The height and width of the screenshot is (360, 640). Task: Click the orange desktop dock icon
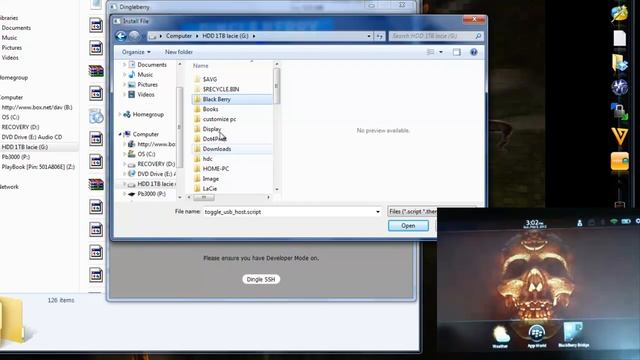tap(620, 162)
